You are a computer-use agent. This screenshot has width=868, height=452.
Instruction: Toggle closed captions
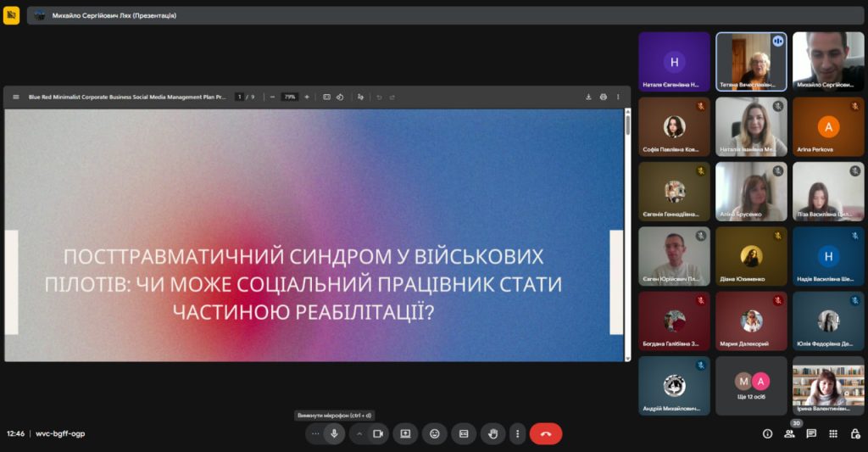pos(464,433)
